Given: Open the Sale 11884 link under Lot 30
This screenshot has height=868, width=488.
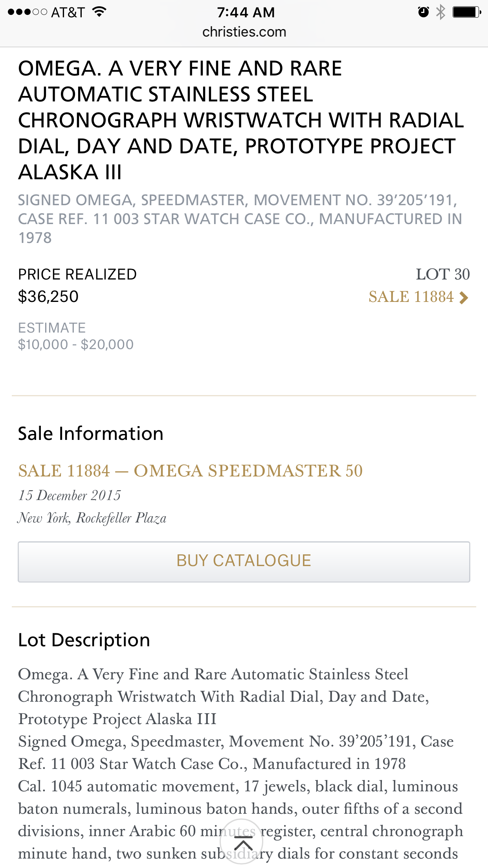Looking at the screenshot, I should (x=411, y=297).
